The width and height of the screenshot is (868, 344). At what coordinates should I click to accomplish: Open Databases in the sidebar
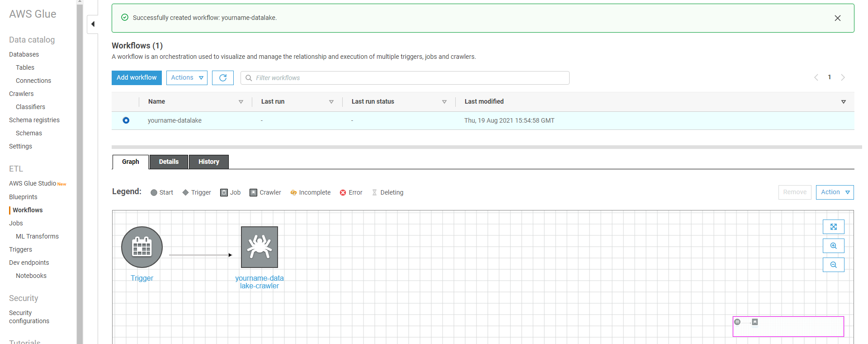(x=24, y=54)
